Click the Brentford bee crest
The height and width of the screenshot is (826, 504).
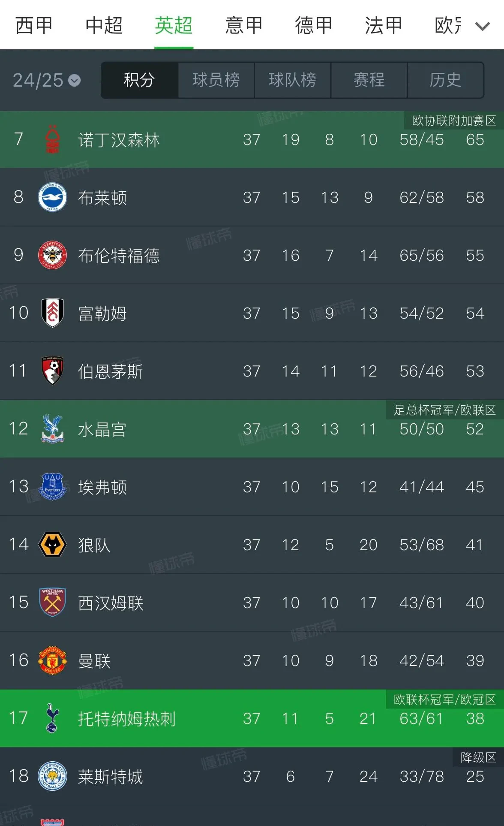(52, 256)
